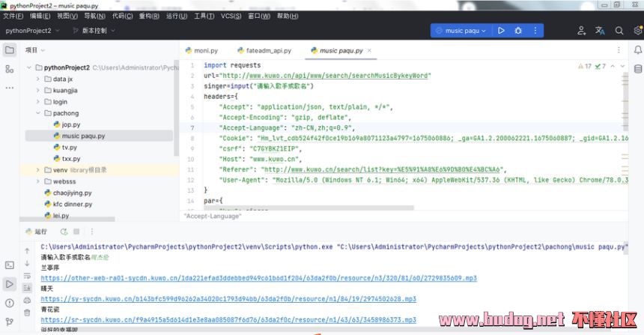Open the Refactor (重构) menu
644x335 pixels.
[x=149, y=16]
